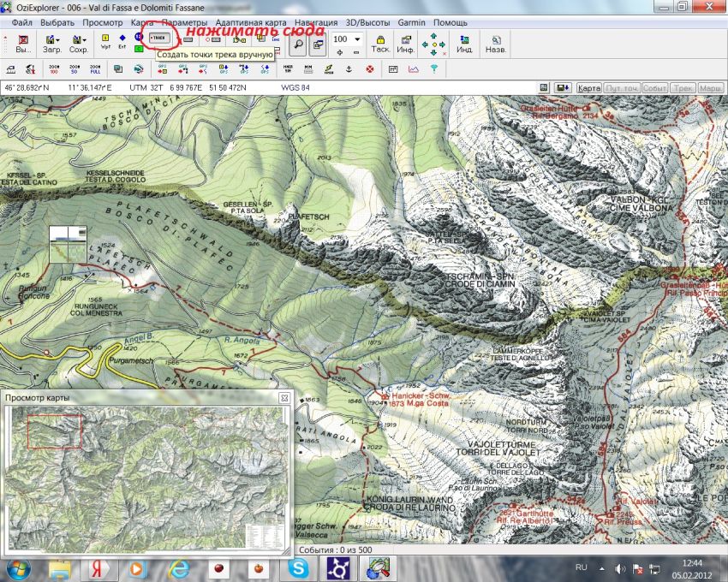Screen dimensions: 728x582
Task: Toggle the Таск. lock button
Action: tap(380, 43)
